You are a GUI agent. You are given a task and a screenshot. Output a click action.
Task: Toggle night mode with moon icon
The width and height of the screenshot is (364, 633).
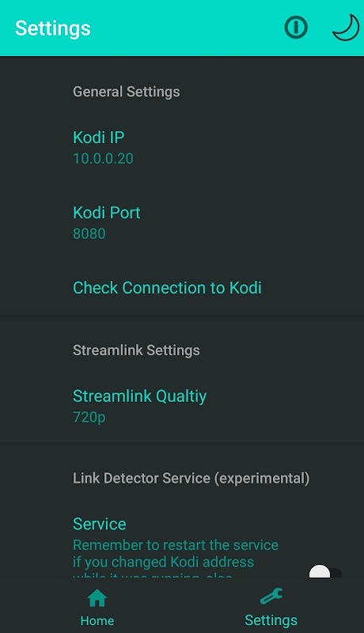[346, 28]
